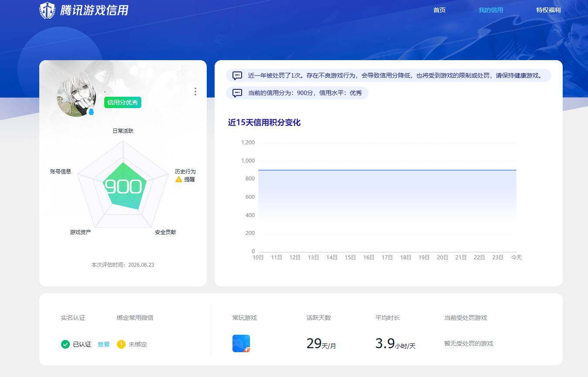The width and height of the screenshot is (588, 377).
Task: Click the 游戏资产 radar label
Action: [80, 232]
